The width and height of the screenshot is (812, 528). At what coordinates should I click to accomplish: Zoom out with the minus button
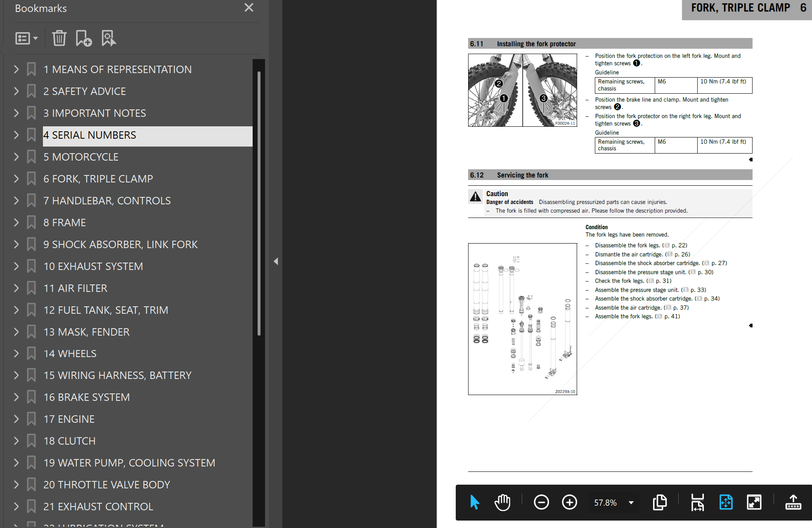coord(541,502)
